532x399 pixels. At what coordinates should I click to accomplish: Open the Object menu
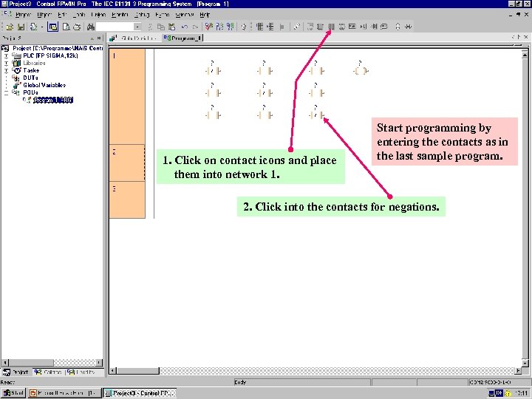[44, 15]
